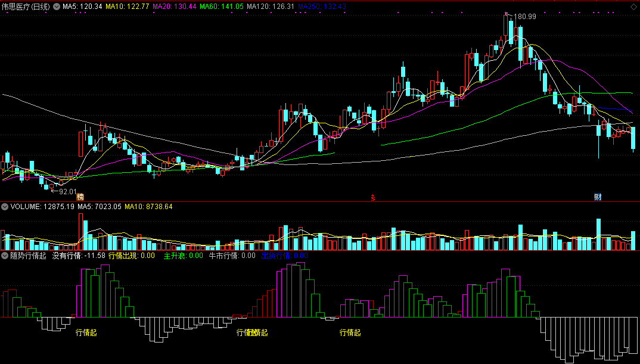Click the blue MA250: 132.43 label
Image resolution: width=640 pixels, height=364 pixels.
(x=322, y=7)
